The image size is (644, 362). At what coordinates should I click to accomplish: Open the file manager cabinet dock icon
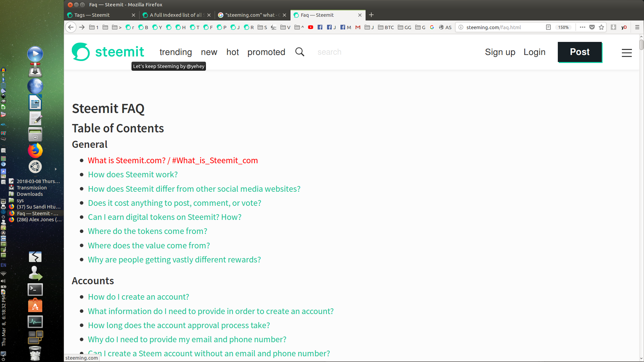tap(35, 134)
